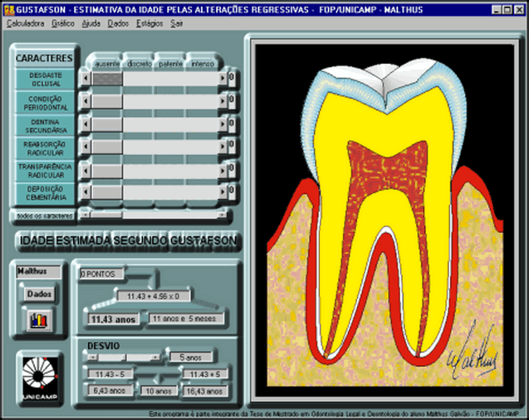Click the 'Idade Estimada Segundo Gustafson' banner
Screen dimensions: 529x420
coord(128,241)
